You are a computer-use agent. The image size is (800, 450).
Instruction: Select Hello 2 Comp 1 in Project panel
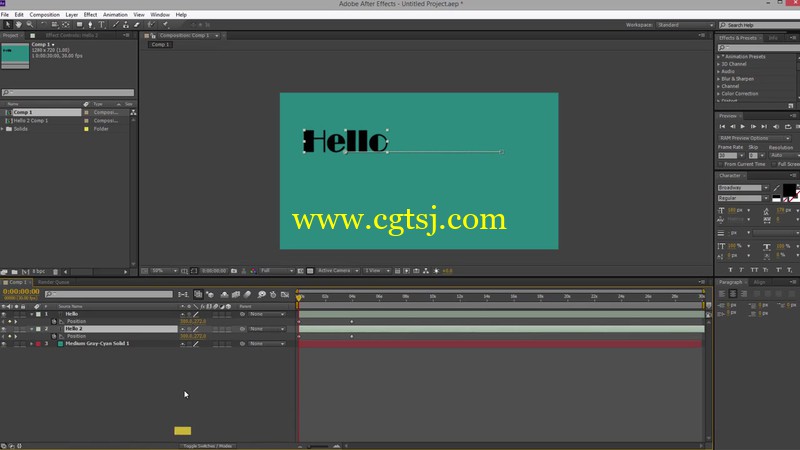31,121
